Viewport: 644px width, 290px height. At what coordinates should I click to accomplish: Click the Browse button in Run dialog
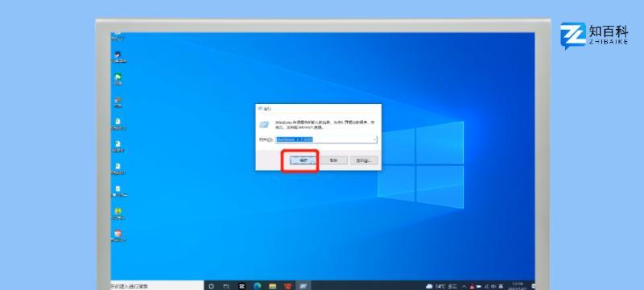pos(364,160)
